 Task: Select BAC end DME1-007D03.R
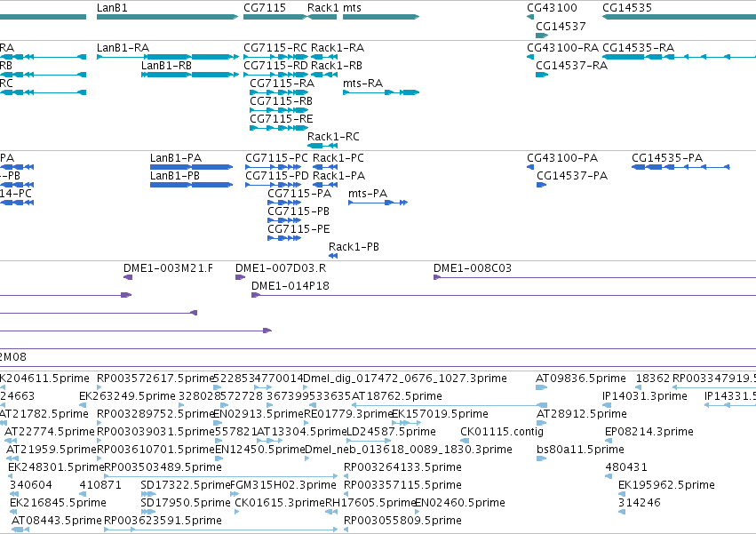click(240, 277)
